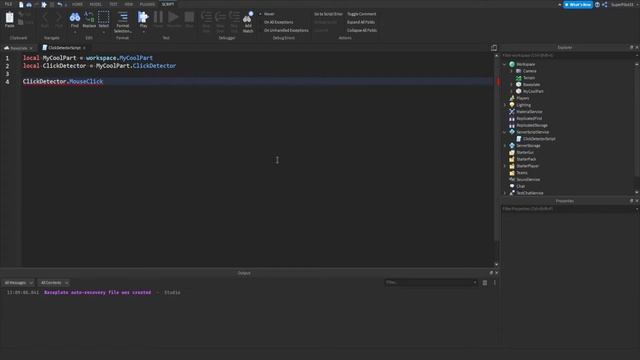The image size is (640, 360).
Task: Select ReplicatedStorage in Explorer
Action: pyautogui.click(x=532, y=125)
